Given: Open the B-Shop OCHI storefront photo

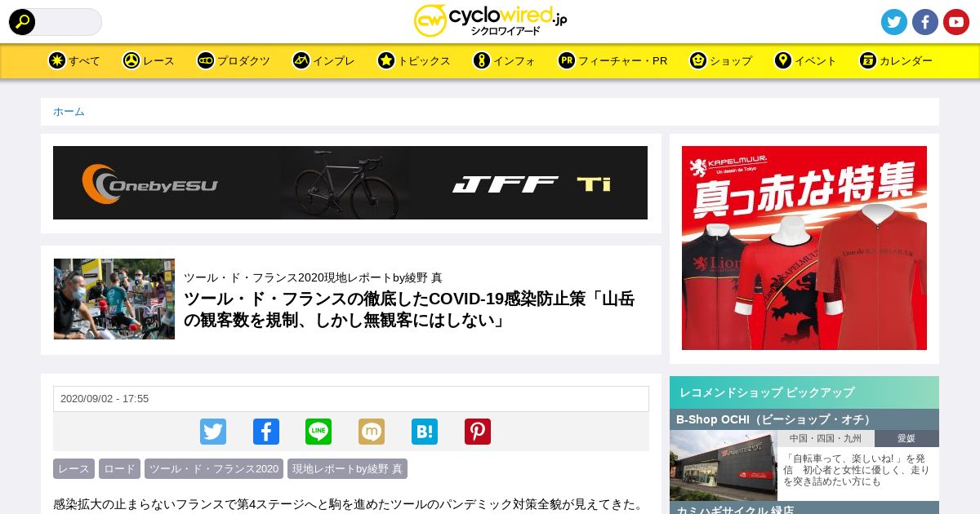Looking at the screenshot, I should 724,465.
